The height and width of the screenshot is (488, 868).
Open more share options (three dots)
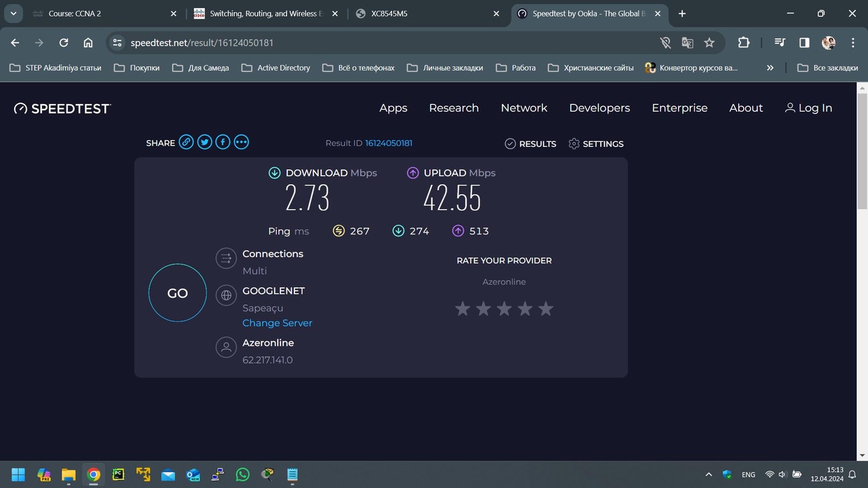click(x=242, y=142)
